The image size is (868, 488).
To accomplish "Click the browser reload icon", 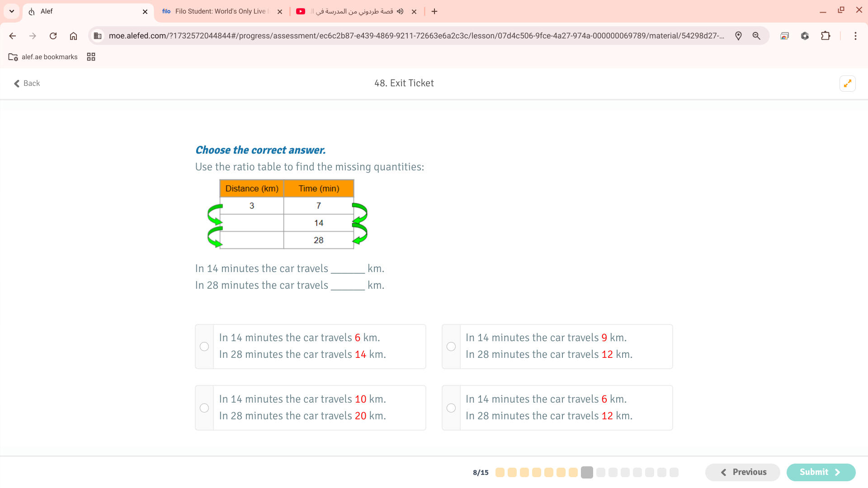I will [x=53, y=36].
